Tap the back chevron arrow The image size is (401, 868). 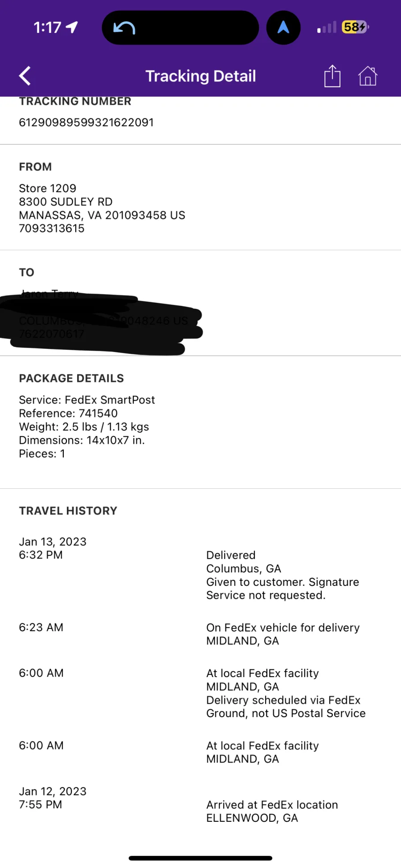point(25,76)
